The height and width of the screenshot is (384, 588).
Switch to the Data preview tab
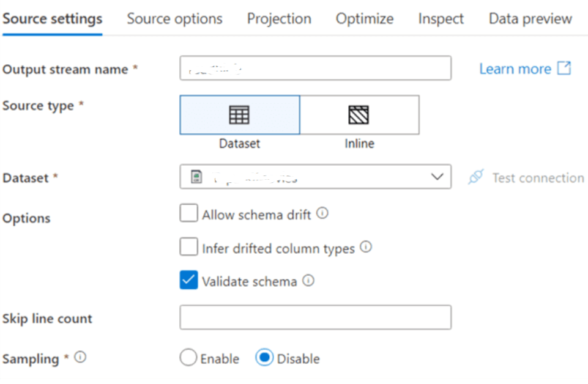[530, 18]
